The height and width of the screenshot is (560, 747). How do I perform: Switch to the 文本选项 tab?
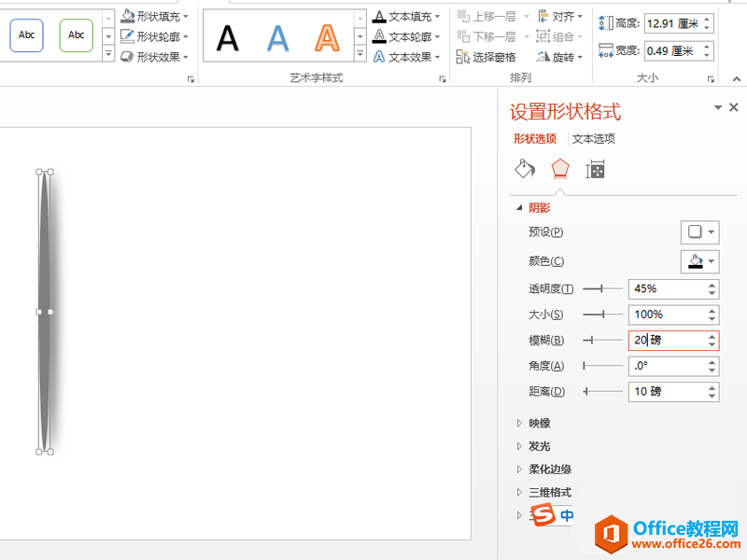[x=594, y=139]
